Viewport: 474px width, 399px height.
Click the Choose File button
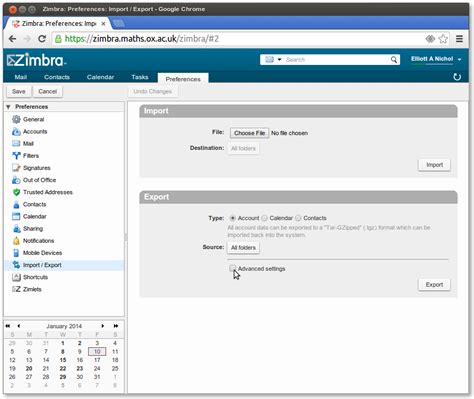coord(249,133)
